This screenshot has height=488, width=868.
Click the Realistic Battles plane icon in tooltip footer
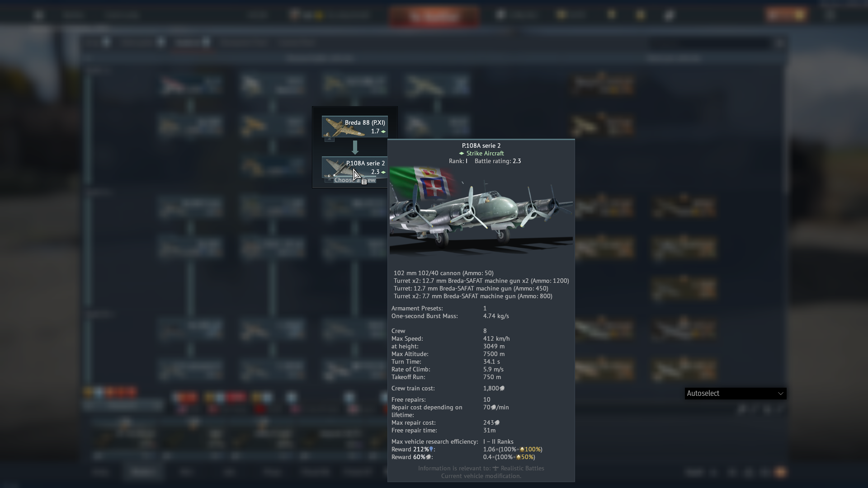495,469
